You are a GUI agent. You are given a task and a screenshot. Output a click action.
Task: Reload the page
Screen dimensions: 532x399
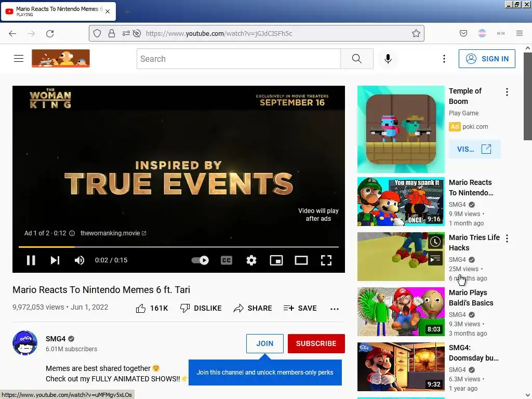coord(50,33)
